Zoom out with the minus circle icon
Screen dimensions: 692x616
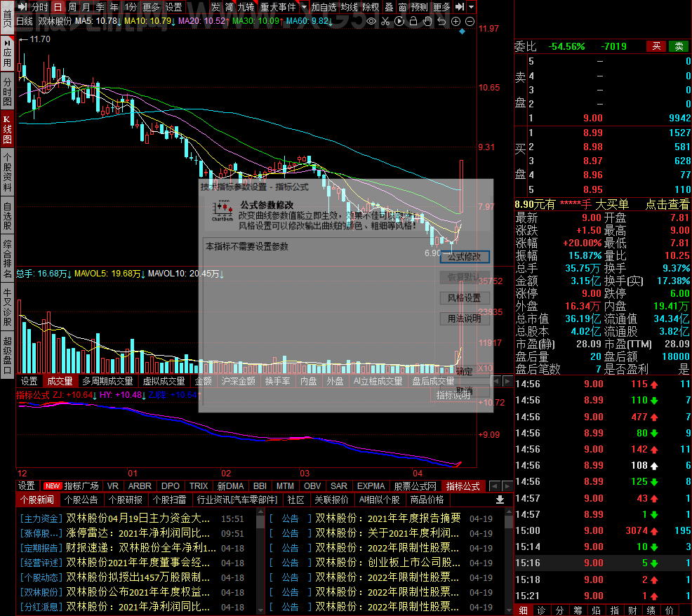point(470,21)
